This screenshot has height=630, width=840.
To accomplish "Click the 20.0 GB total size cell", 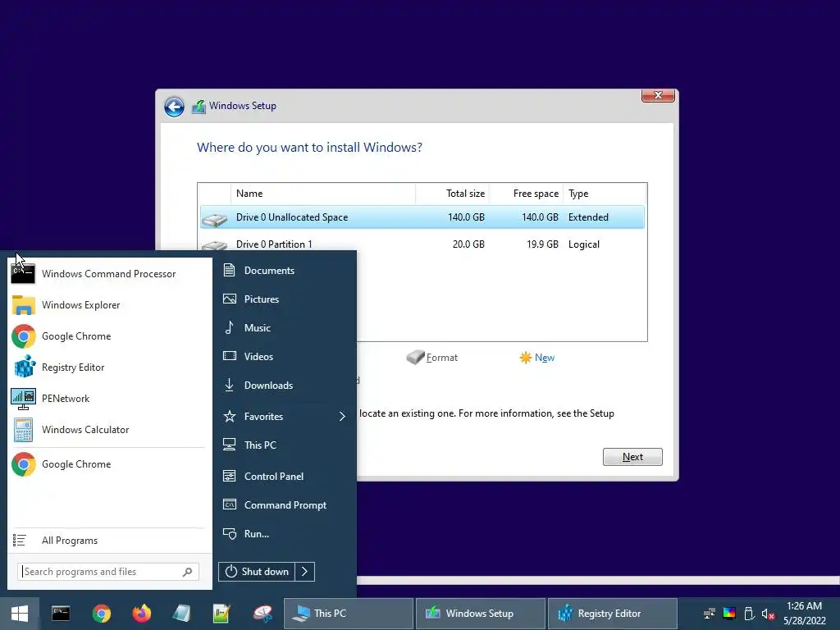I will tap(468, 244).
